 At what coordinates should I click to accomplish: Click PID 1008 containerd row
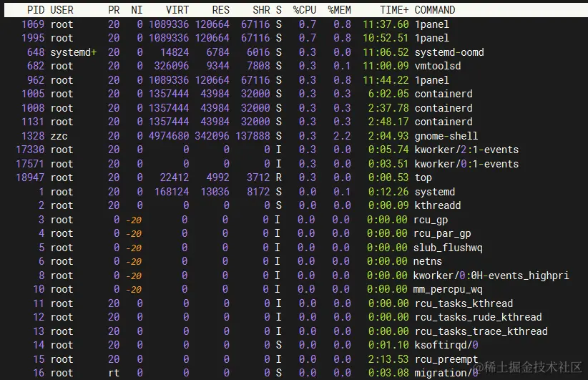point(33,108)
